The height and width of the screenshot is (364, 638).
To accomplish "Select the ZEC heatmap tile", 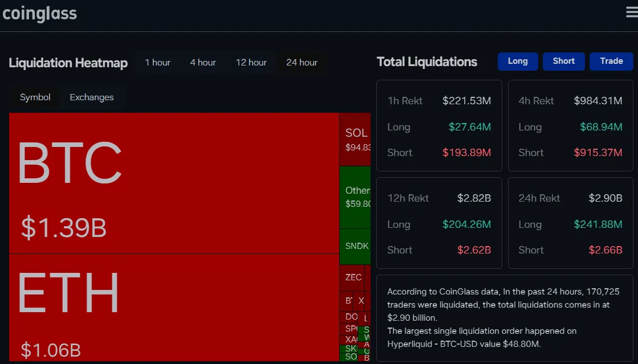I will (352, 278).
